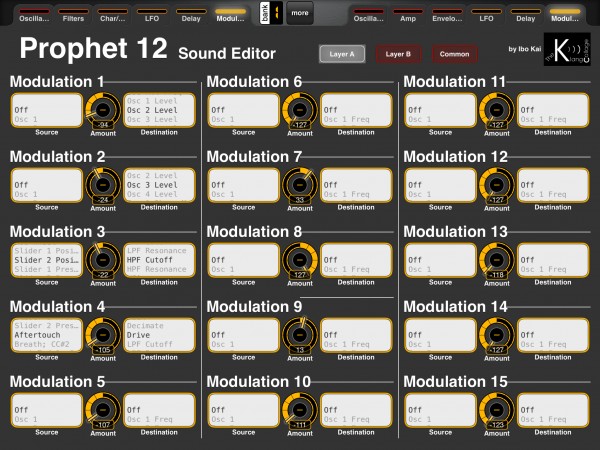Open the left Oscillators tab
This screenshot has height=450, width=600.
[x=34, y=15]
